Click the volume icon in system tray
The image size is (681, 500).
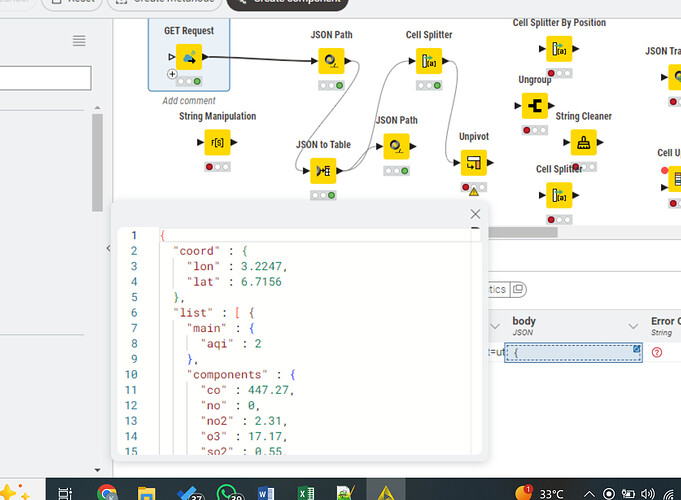pyautogui.click(x=648, y=494)
